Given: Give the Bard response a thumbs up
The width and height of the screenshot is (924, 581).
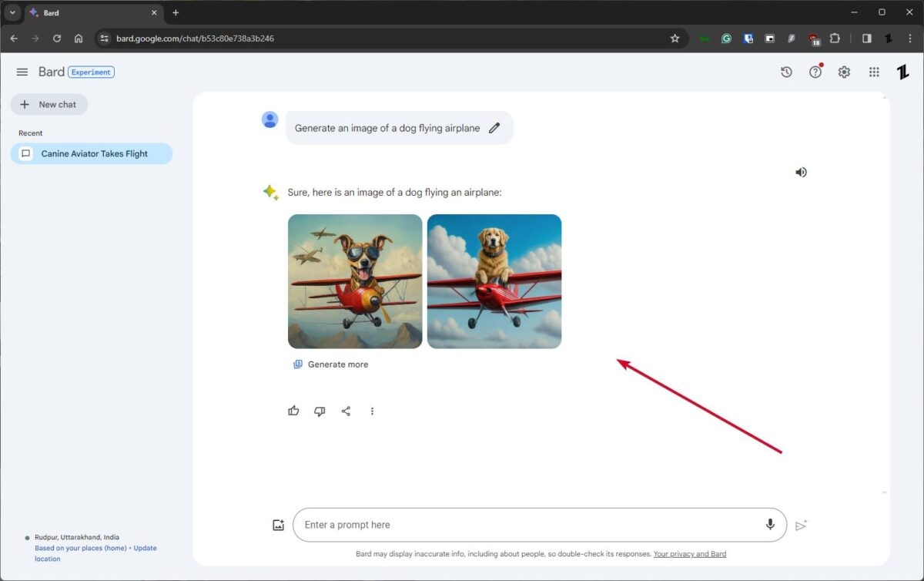Looking at the screenshot, I should tap(293, 411).
